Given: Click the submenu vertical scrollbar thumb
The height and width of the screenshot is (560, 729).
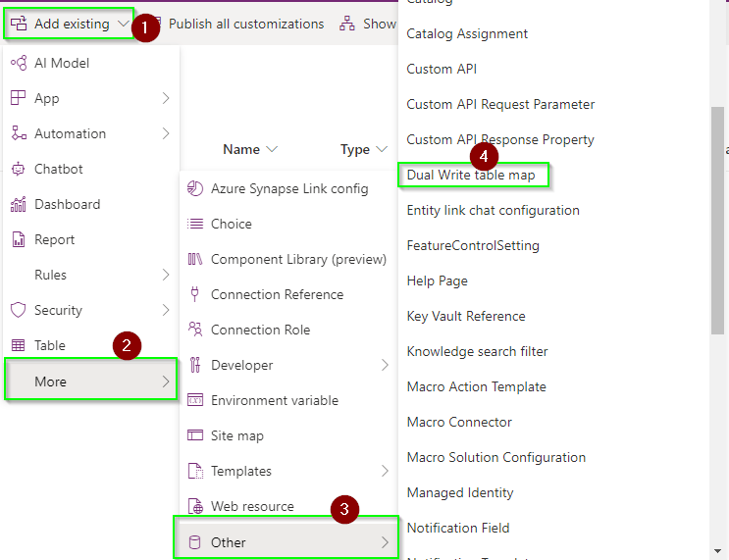Looking at the screenshot, I should point(717,221).
